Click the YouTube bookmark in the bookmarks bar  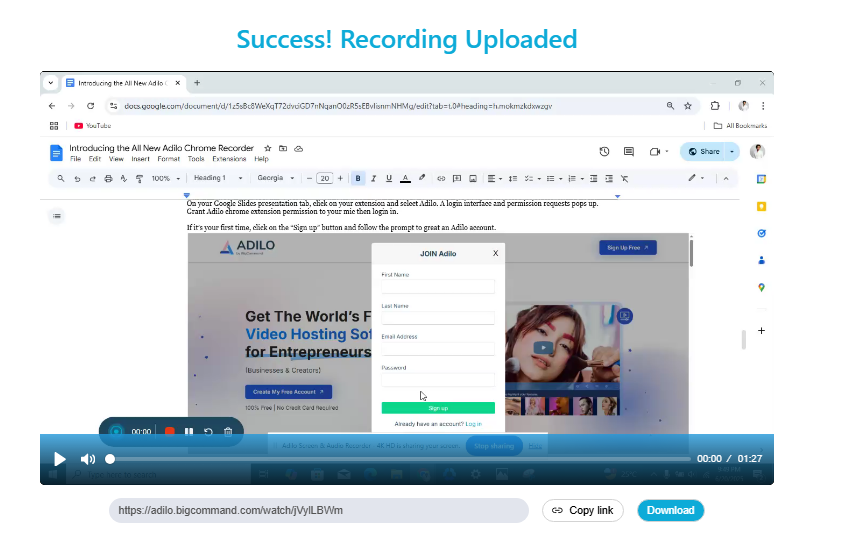tap(92, 125)
